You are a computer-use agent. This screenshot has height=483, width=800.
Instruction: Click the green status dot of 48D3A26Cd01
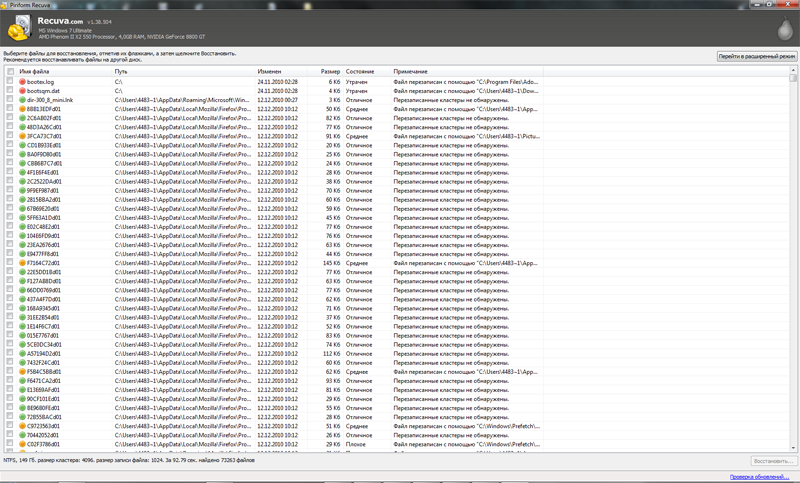click(22, 127)
